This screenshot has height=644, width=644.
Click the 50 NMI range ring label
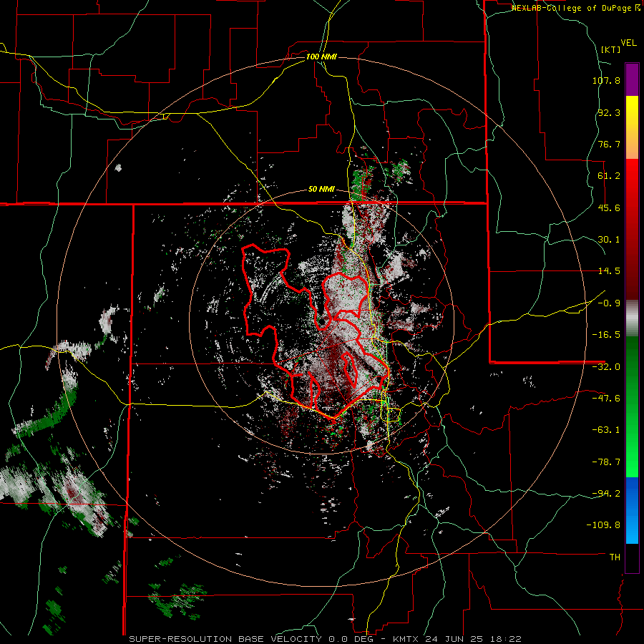[321, 190]
